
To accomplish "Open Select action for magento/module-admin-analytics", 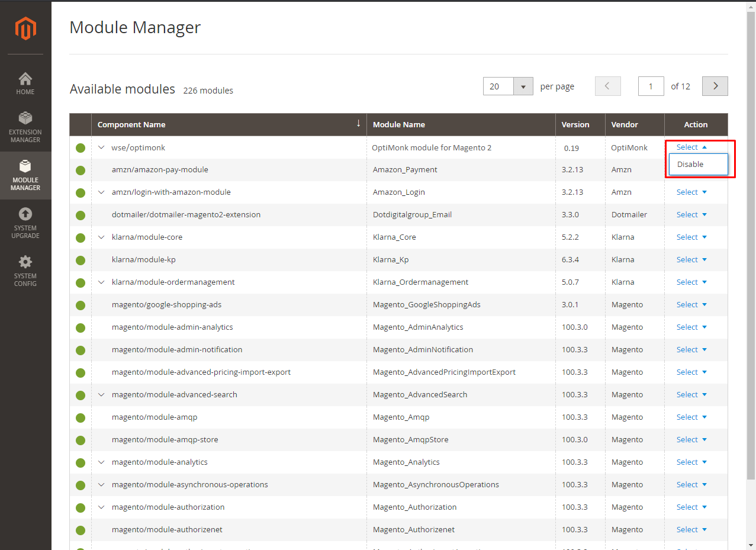I will click(x=691, y=327).
